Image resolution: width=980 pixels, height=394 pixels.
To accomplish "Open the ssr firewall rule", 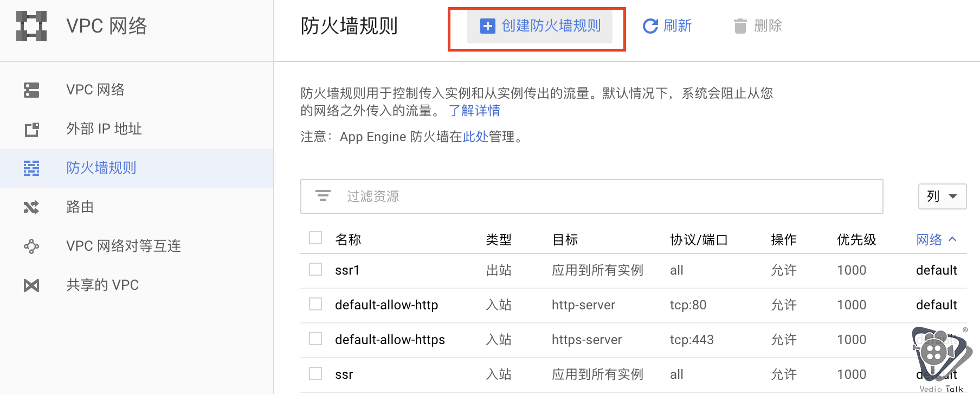I will point(344,374).
